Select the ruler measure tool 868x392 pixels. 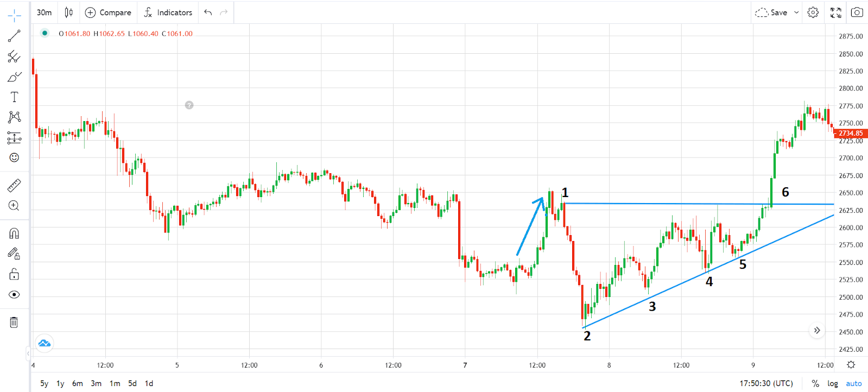click(x=14, y=186)
